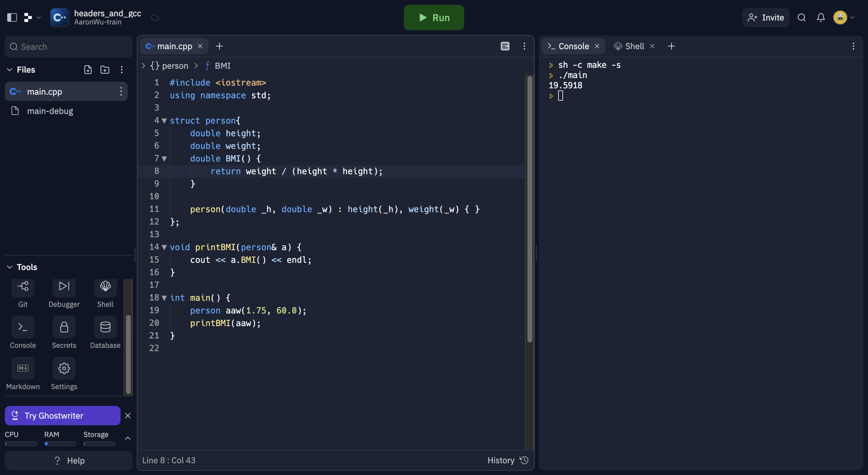Click Try Ghostwriter button

(x=63, y=416)
